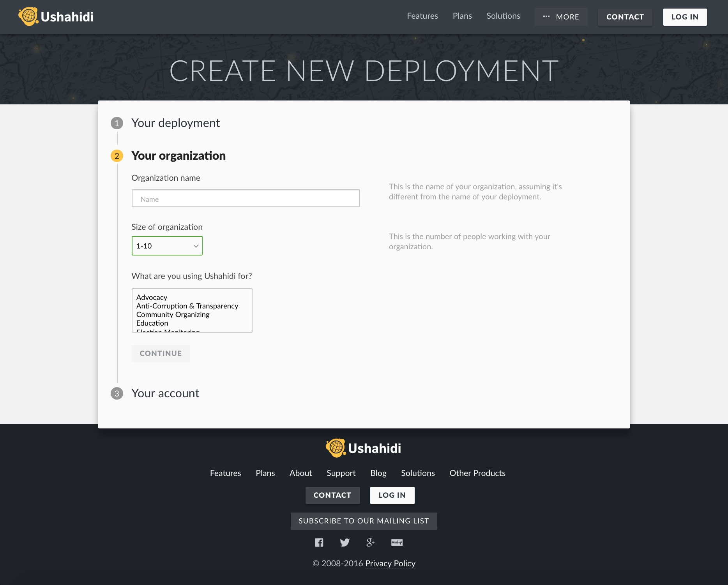This screenshot has width=728, height=585.
Task: Open Ushahidi's Twitter page via footer icon
Action: coord(345,542)
